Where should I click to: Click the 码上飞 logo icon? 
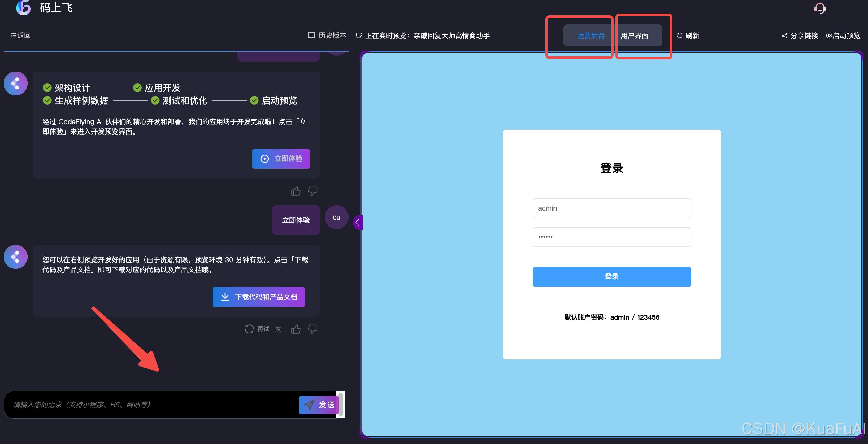point(24,7)
